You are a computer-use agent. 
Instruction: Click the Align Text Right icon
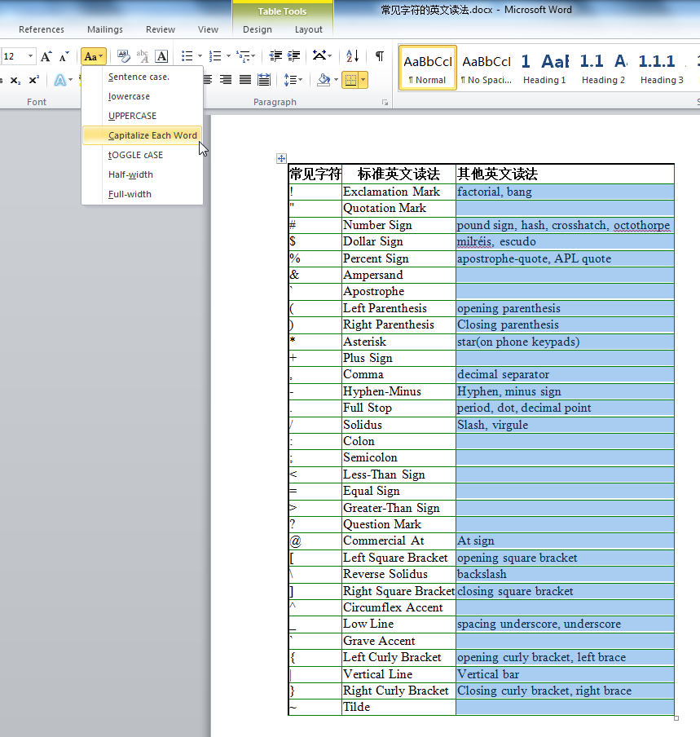point(226,80)
